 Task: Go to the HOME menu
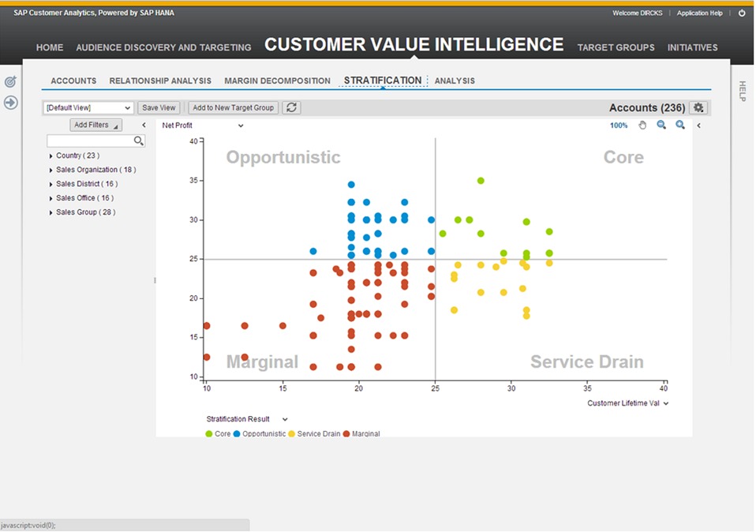coord(50,47)
